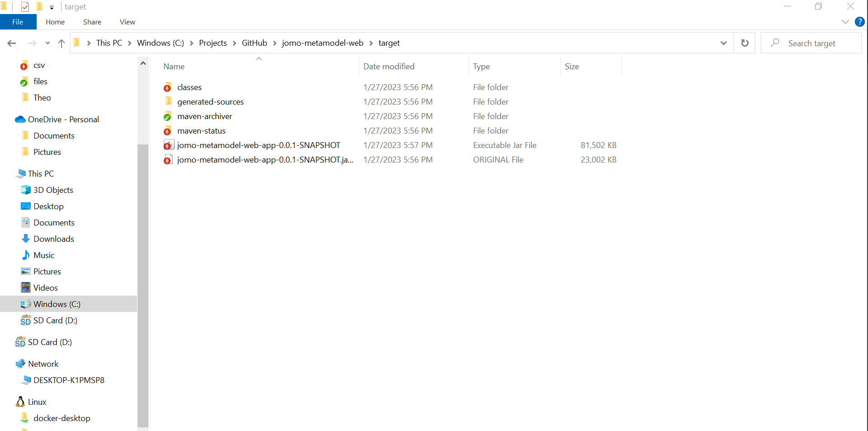Open docker-desktop under Linux

pos(62,418)
